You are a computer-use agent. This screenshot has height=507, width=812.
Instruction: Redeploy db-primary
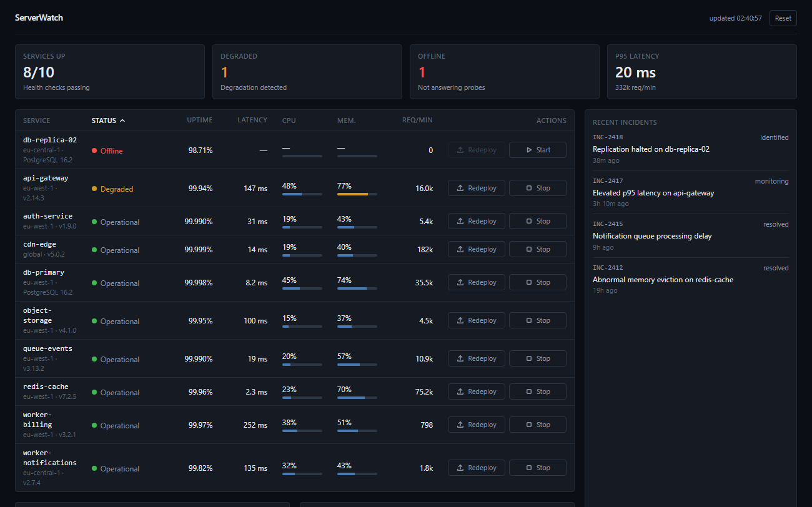[x=477, y=282]
